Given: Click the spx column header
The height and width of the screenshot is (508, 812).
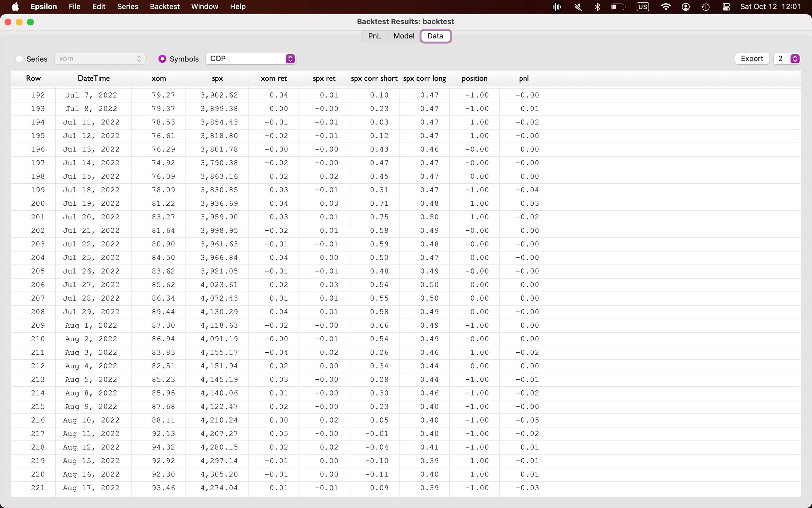Looking at the screenshot, I should point(217,78).
